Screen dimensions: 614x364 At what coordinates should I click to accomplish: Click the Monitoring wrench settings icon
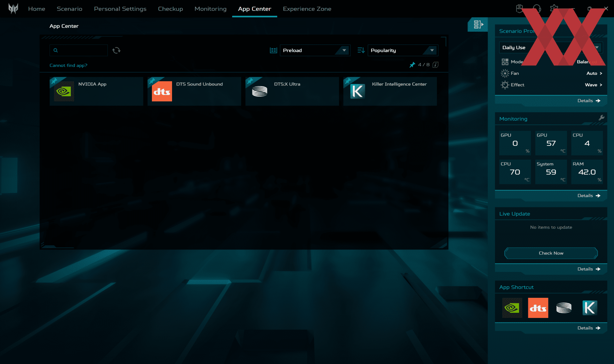[x=601, y=118]
